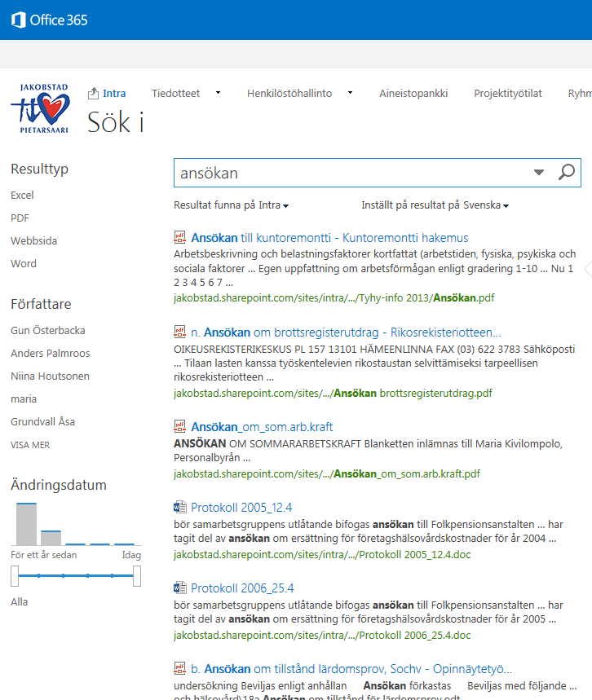Filter results by Webbsida type
Screen dimensions: 592x700
(34, 240)
